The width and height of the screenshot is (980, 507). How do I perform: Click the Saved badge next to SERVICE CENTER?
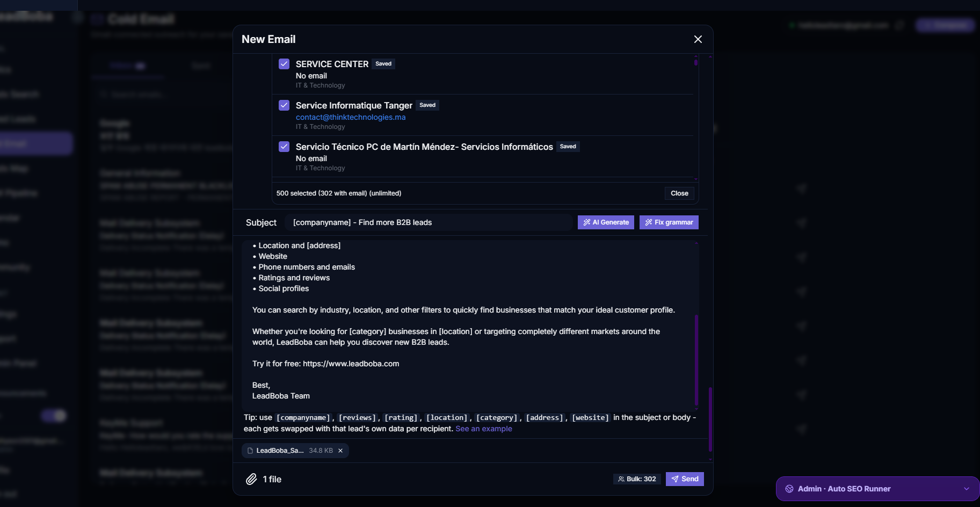pyautogui.click(x=383, y=64)
